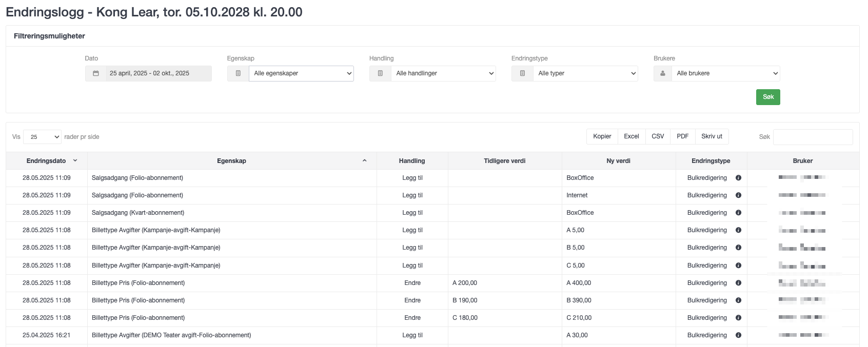Click the PDF export button
Image resolution: width=868 pixels, height=347 pixels.
tap(682, 136)
